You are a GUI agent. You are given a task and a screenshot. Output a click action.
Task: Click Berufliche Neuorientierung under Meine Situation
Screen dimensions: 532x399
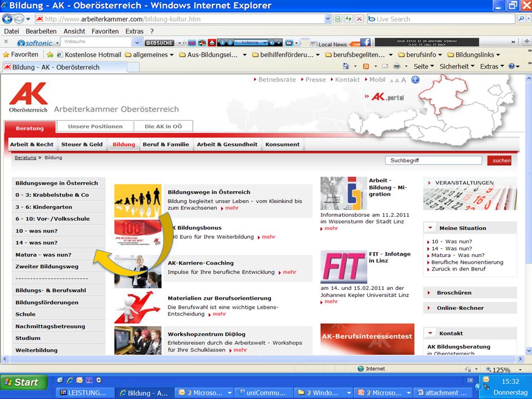point(467,262)
